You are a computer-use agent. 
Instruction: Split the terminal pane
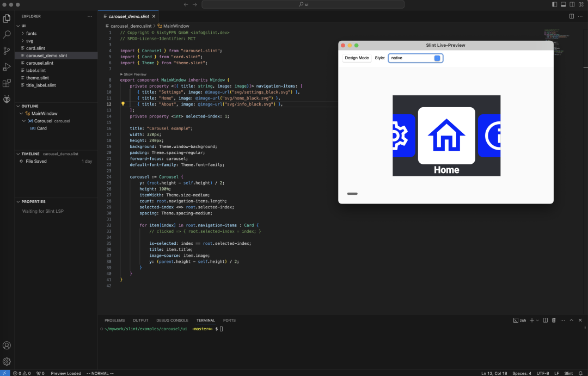pyautogui.click(x=545, y=320)
